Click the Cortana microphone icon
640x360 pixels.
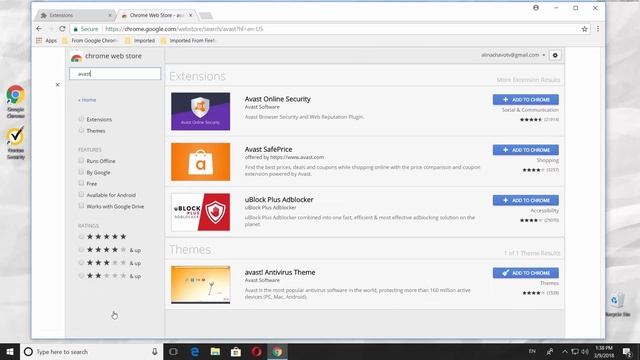(155, 351)
